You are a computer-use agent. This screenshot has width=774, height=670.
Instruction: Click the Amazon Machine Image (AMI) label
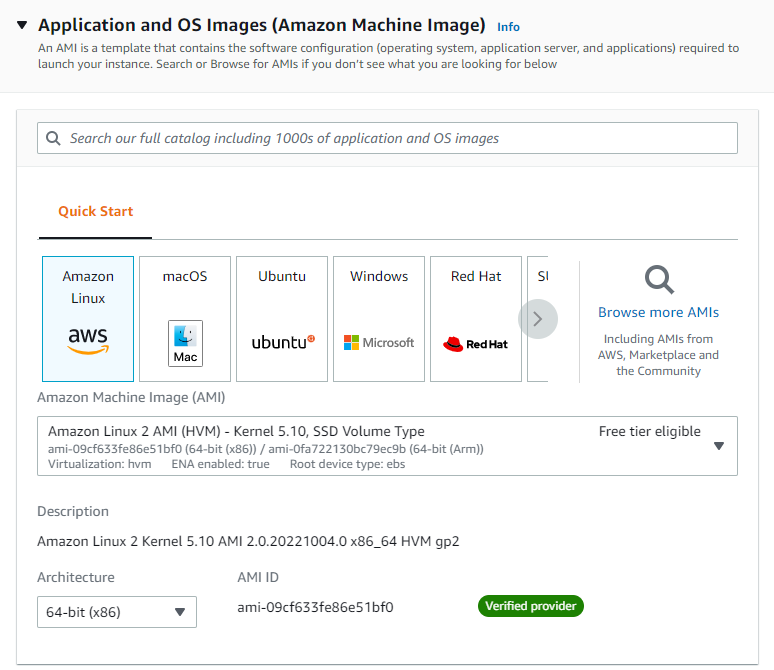[131, 397]
